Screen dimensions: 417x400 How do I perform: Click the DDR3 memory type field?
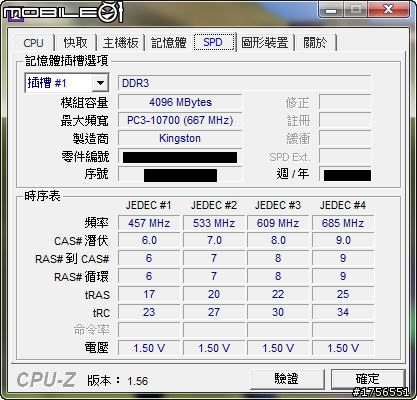(244, 83)
